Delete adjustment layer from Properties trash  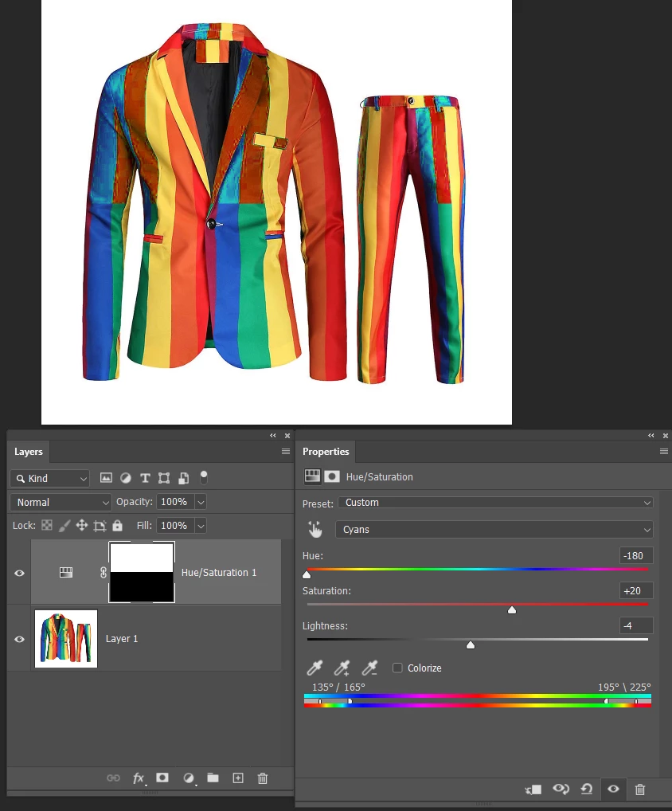click(x=640, y=789)
